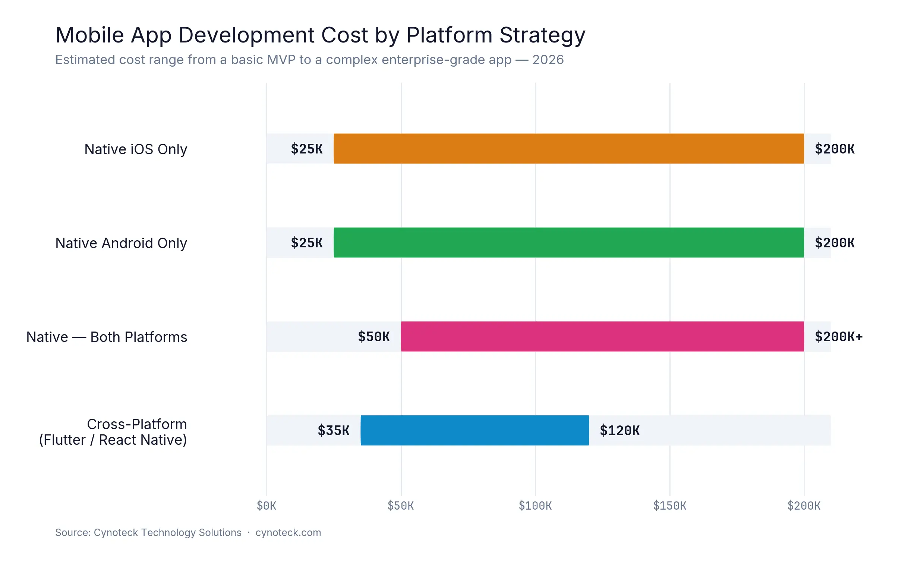Click the chart title 'Mobile App Development Cost by Platform Strategy'
Image resolution: width=924 pixels, height=564 pixels.
click(320, 36)
